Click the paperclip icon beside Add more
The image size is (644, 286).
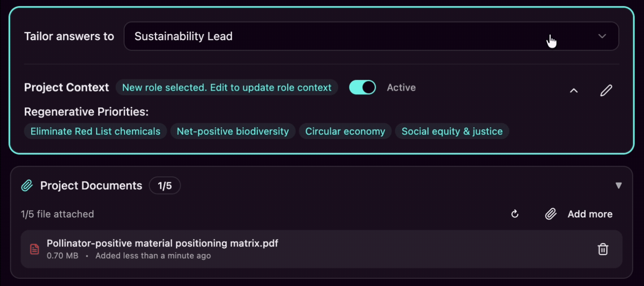(550, 214)
